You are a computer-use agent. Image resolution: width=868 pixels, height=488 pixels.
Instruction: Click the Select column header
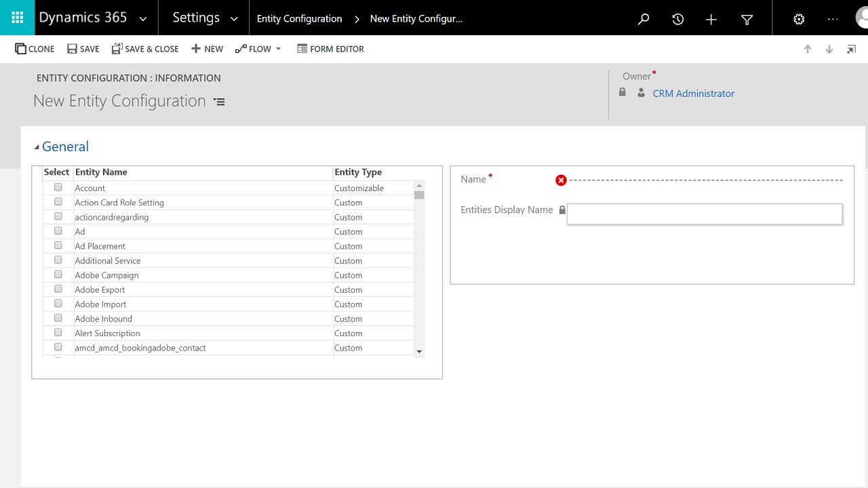[57, 172]
